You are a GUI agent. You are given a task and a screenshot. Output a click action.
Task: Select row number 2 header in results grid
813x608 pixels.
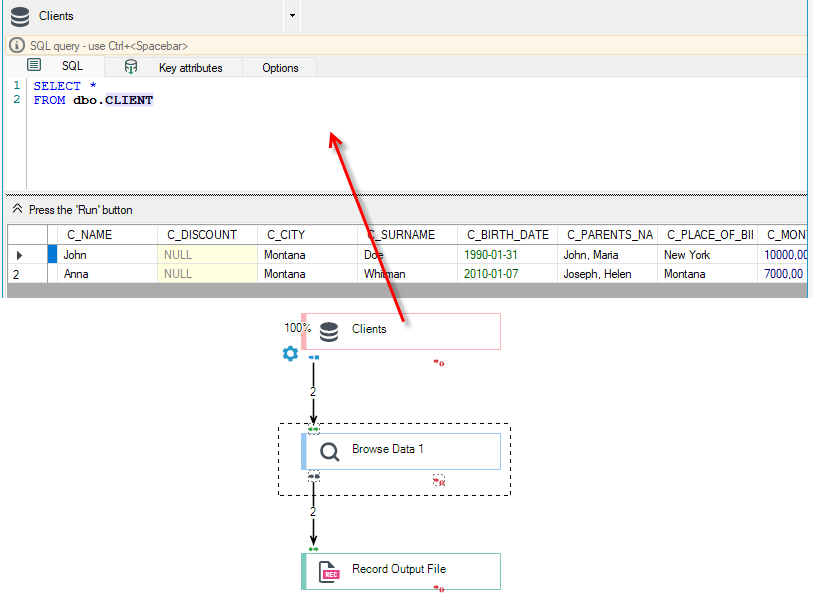27,274
